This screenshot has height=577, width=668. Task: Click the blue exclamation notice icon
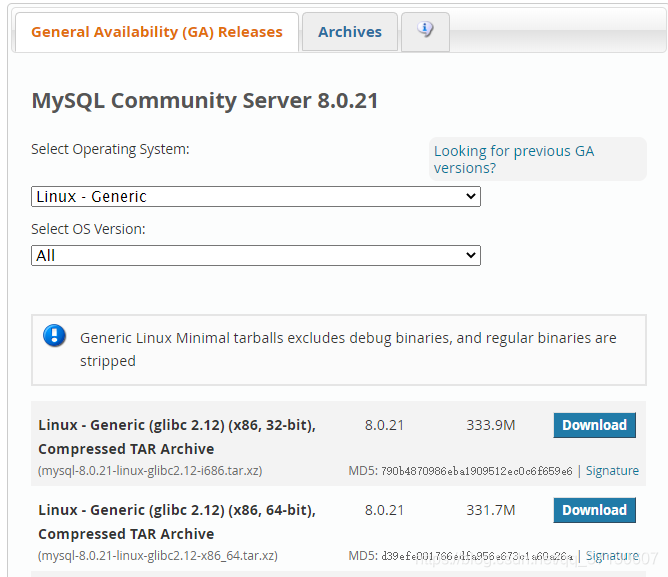pos(54,335)
